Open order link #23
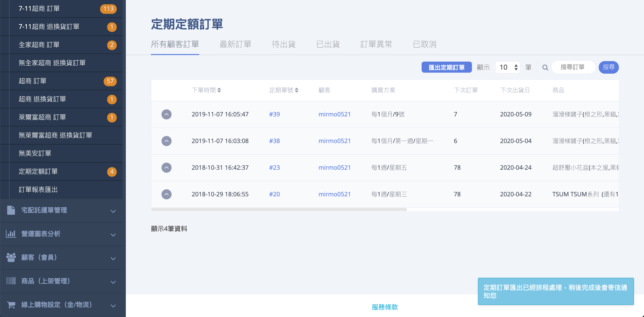Screen dimensions: 644x317 pyautogui.click(x=274, y=168)
